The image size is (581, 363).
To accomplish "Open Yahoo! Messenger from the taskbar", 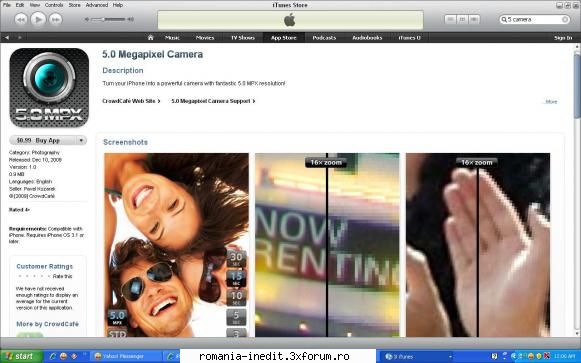I will pyautogui.click(x=126, y=356).
